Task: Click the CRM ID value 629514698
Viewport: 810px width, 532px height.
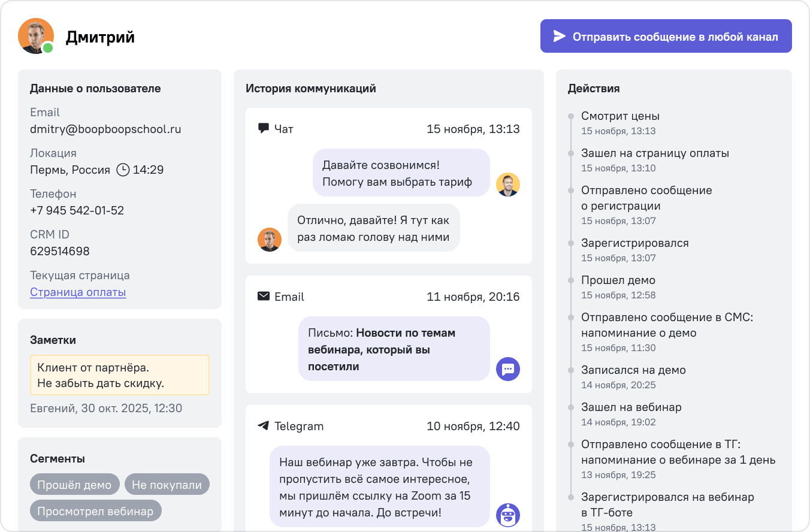Action: 60,251
